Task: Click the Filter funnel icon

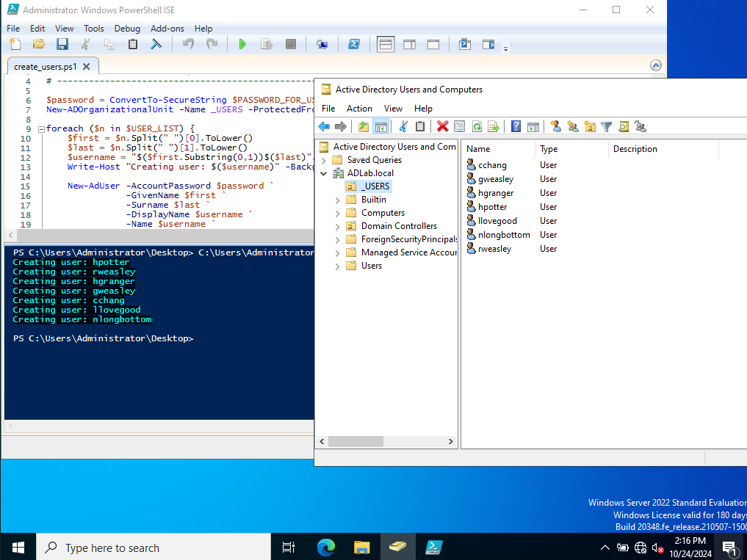Action: point(606,127)
